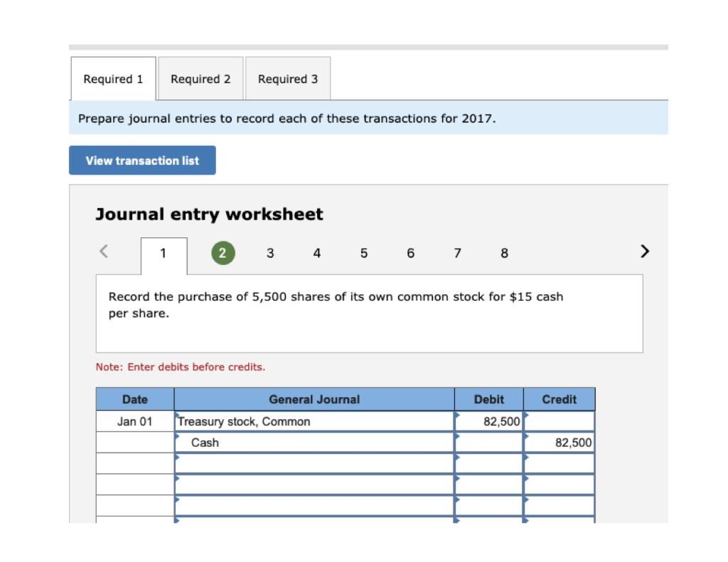Open the Required 3 tab
This screenshot has height=562, width=728.
[x=287, y=78]
